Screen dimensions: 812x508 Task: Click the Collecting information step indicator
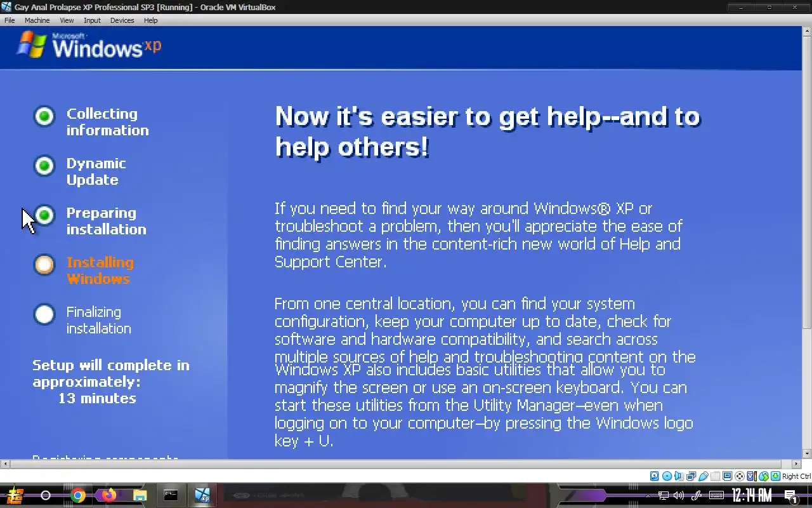click(44, 116)
